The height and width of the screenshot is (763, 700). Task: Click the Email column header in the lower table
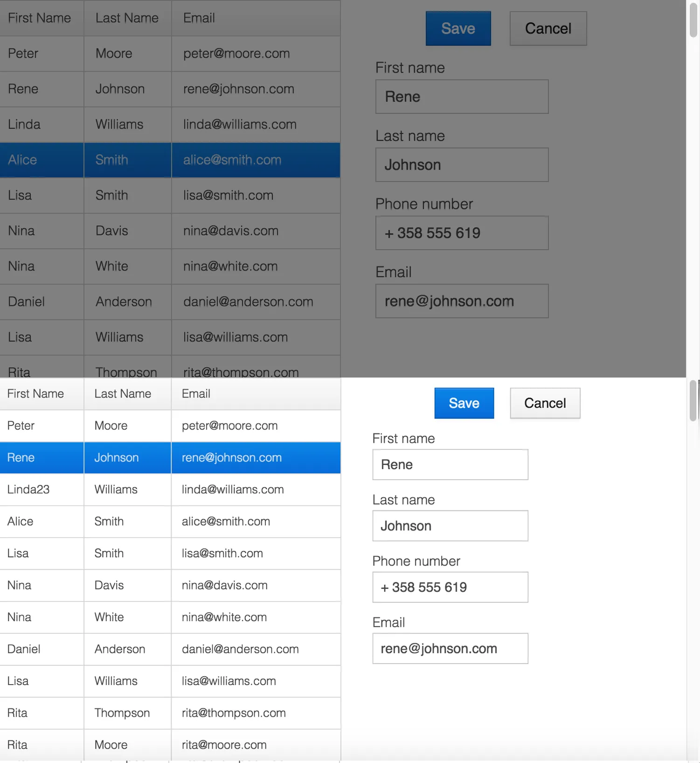coord(256,394)
